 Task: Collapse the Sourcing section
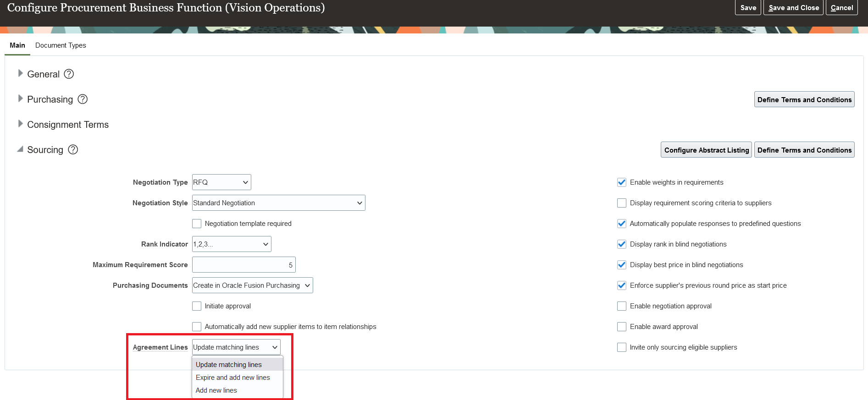point(20,149)
